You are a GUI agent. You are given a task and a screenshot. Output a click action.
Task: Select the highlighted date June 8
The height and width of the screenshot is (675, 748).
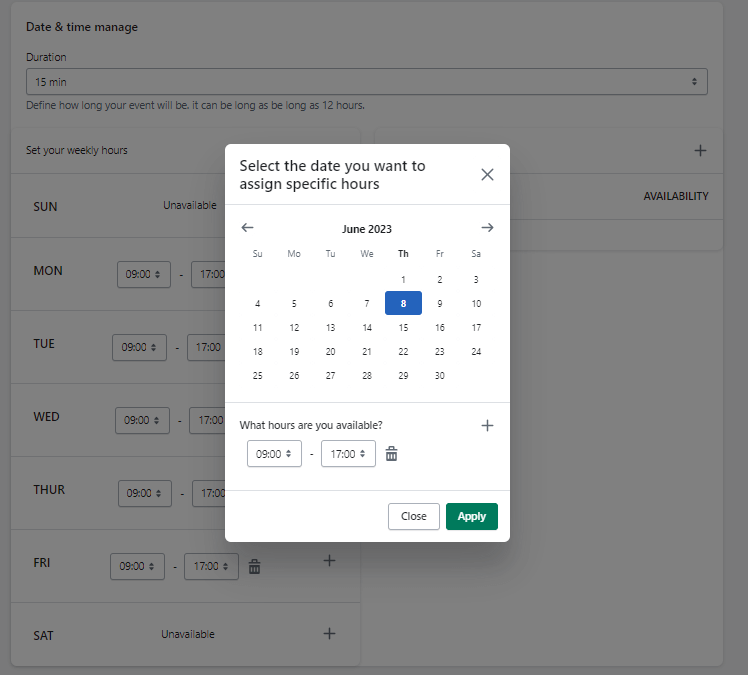[x=403, y=304]
